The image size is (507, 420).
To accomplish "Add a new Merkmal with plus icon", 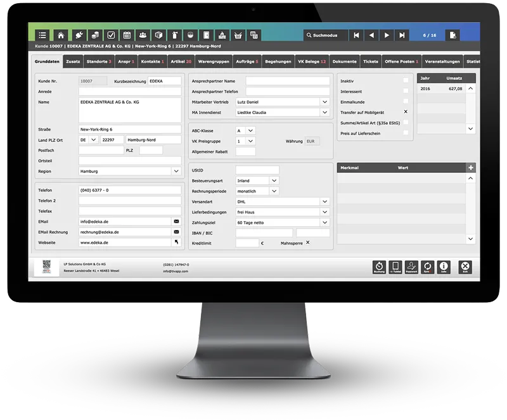I will pos(471,167).
